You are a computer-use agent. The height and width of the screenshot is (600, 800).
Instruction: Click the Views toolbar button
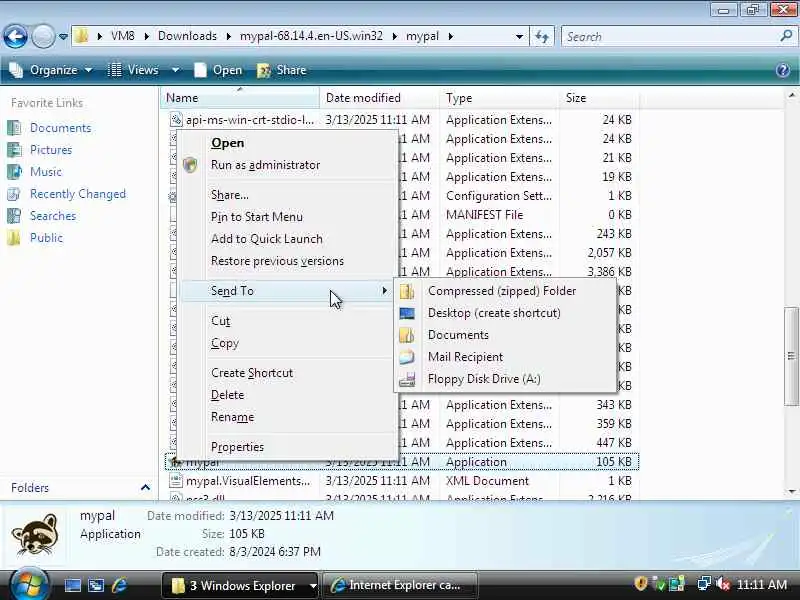(x=134, y=70)
